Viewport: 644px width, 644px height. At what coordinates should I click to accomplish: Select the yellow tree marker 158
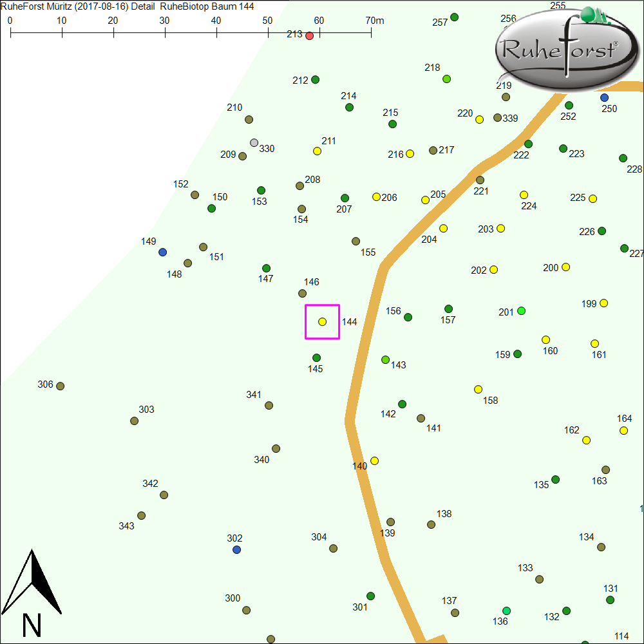(478, 389)
